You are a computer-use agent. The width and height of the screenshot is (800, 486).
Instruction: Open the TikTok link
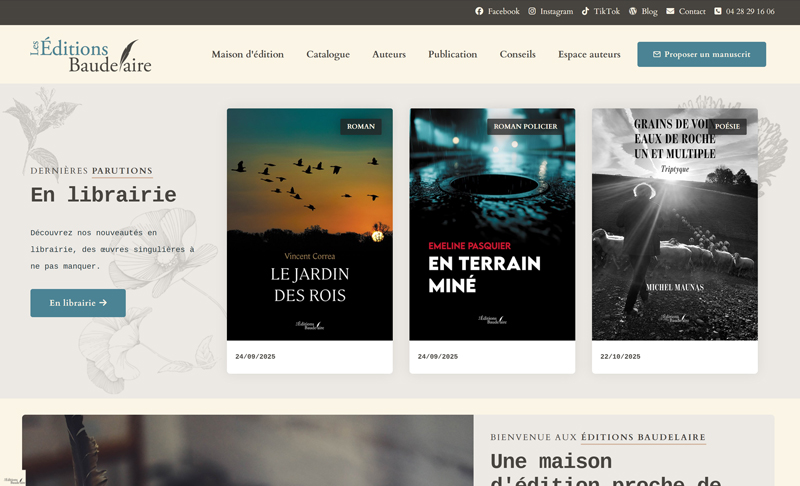(x=601, y=11)
